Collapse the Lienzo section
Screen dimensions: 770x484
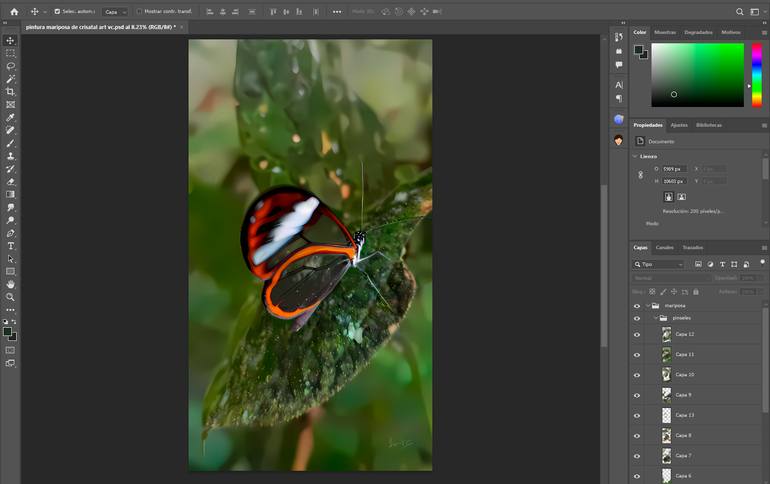(635, 156)
